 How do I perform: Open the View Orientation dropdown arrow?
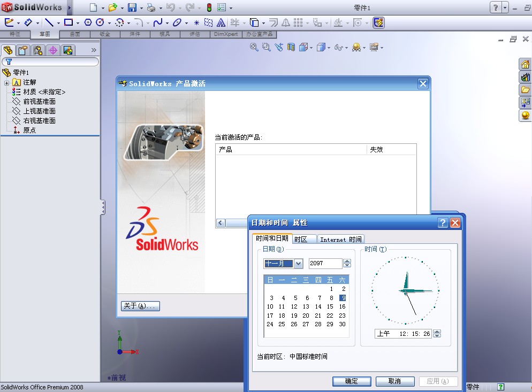(x=311, y=48)
